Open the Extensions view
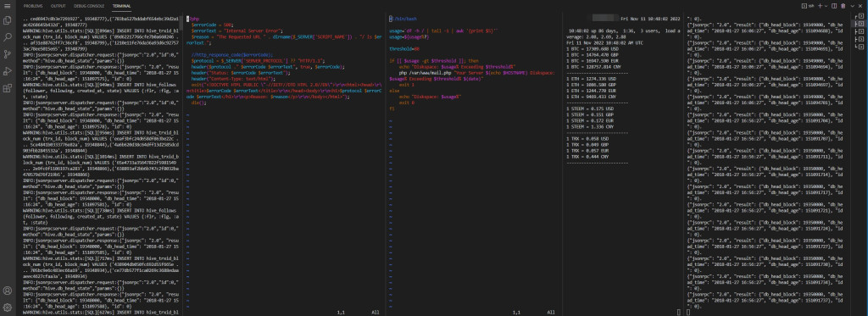The height and width of the screenshot is (316, 868). click(7, 87)
